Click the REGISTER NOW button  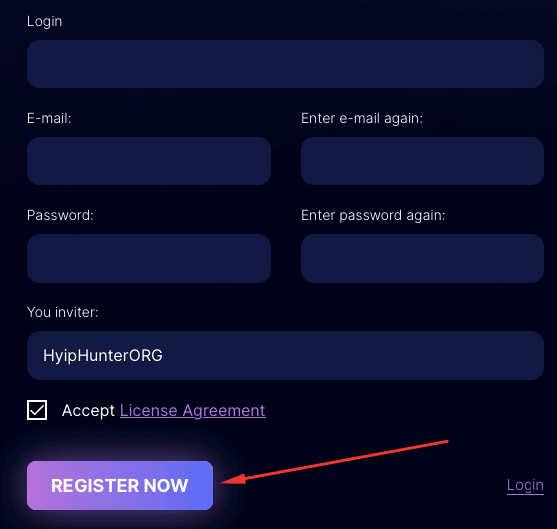120,485
